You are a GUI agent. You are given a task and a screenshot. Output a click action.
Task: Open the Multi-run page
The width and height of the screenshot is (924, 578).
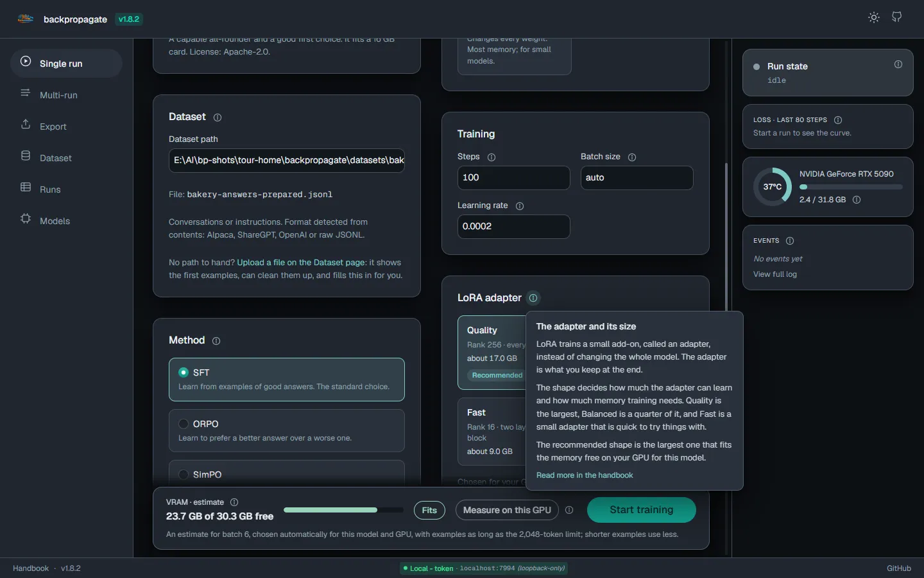pyautogui.click(x=66, y=95)
